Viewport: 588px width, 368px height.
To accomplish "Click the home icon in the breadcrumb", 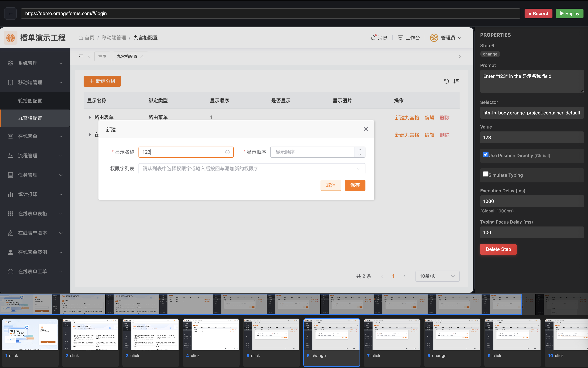I will [x=81, y=37].
